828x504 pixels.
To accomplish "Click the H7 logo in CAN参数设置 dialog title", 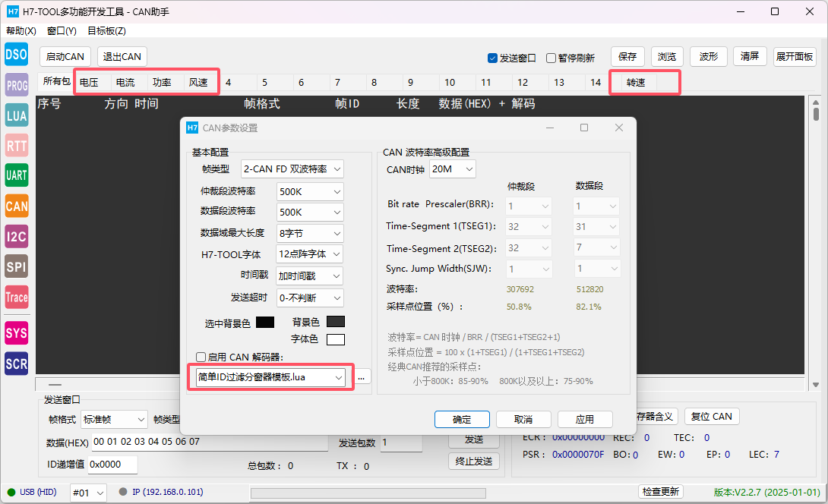I will pos(192,128).
